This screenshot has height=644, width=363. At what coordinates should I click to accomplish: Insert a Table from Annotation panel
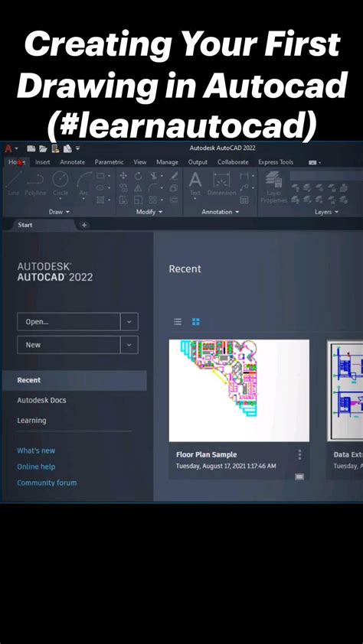pyautogui.click(x=244, y=200)
